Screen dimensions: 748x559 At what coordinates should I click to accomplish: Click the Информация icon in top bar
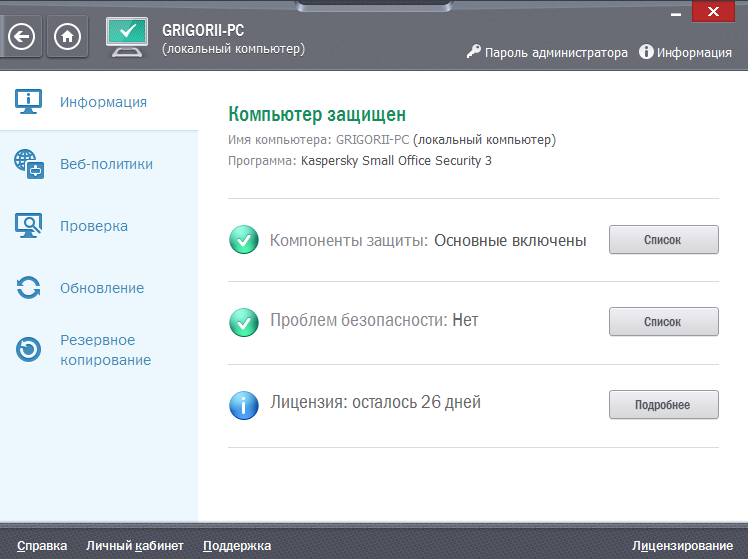point(646,52)
